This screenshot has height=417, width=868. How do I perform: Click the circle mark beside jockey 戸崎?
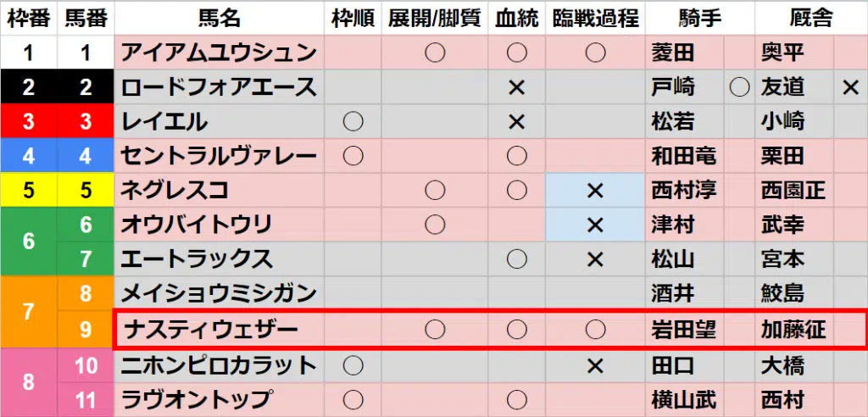coord(738,87)
